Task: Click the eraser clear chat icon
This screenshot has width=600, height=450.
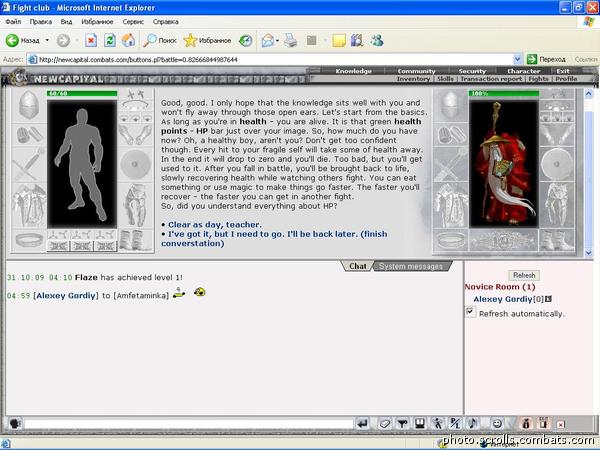Action: [385, 423]
